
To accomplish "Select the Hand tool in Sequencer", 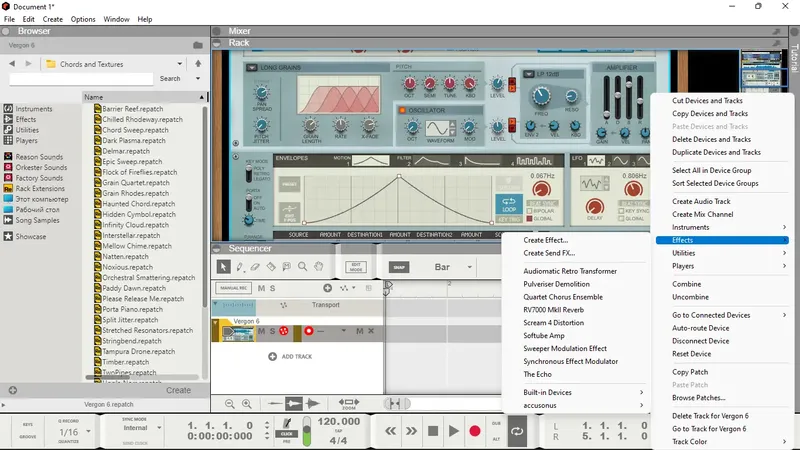I will (318, 266).
